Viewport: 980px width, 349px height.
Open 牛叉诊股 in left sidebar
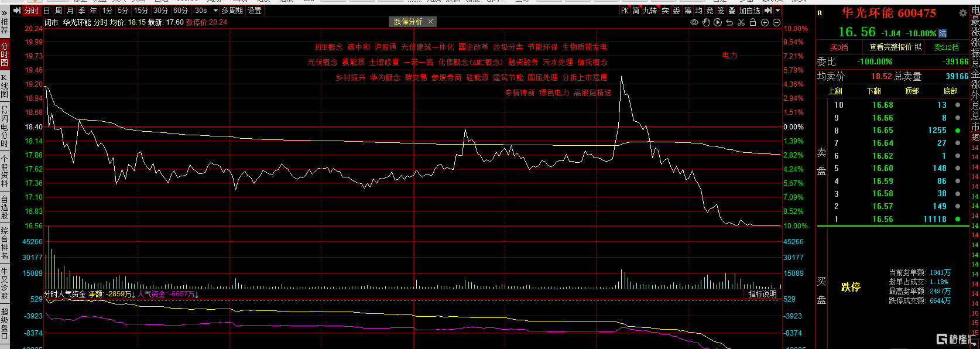(x=4, y=283)
